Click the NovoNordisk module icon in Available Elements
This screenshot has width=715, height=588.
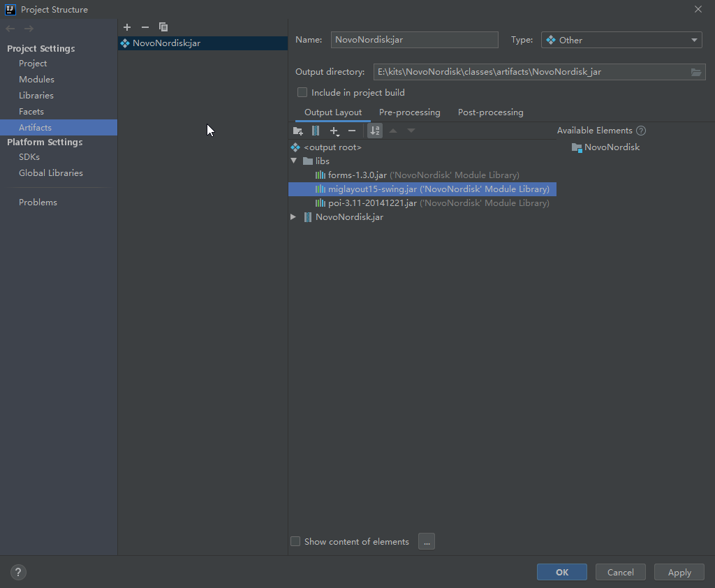[577, 148]
